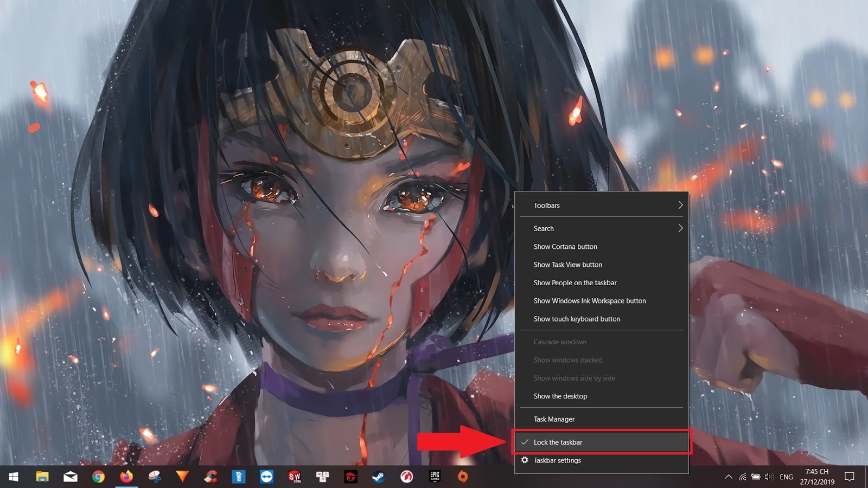The height and width of the screenshot is (488, 868).
Task: Switch to the Firefox browser on the taskbar
Action: point(126,477)
